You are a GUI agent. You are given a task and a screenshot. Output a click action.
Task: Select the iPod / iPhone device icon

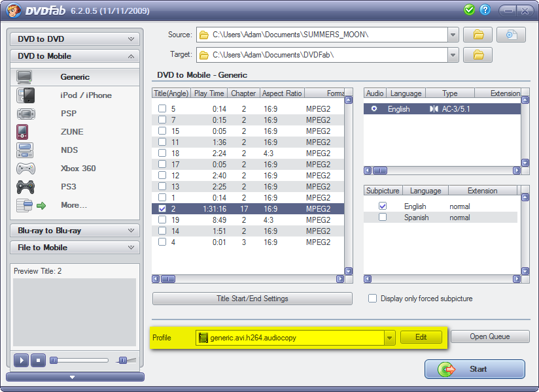pyautogui.click(x=26, y=95)
